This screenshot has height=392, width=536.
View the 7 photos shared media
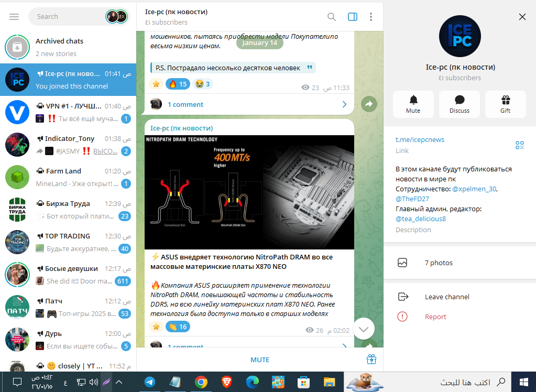tap(460, 263)
